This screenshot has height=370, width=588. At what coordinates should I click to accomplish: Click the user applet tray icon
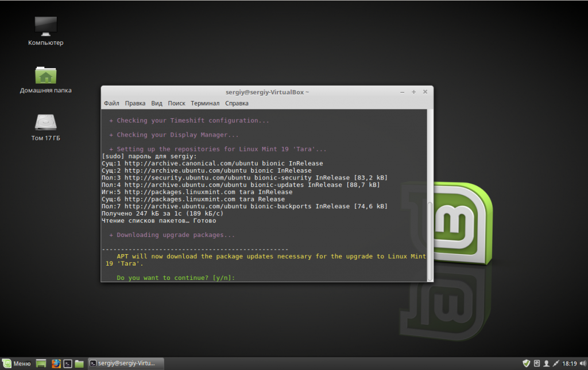[x=546, y=363]
